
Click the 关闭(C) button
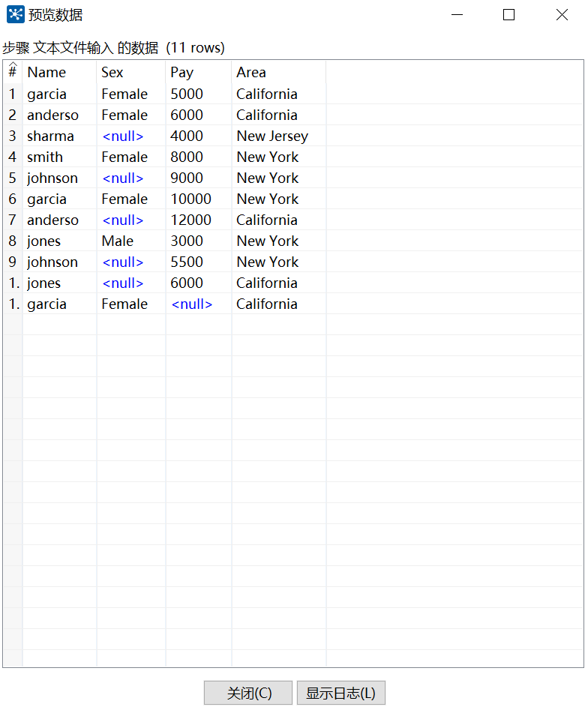(x=248, y=693)
